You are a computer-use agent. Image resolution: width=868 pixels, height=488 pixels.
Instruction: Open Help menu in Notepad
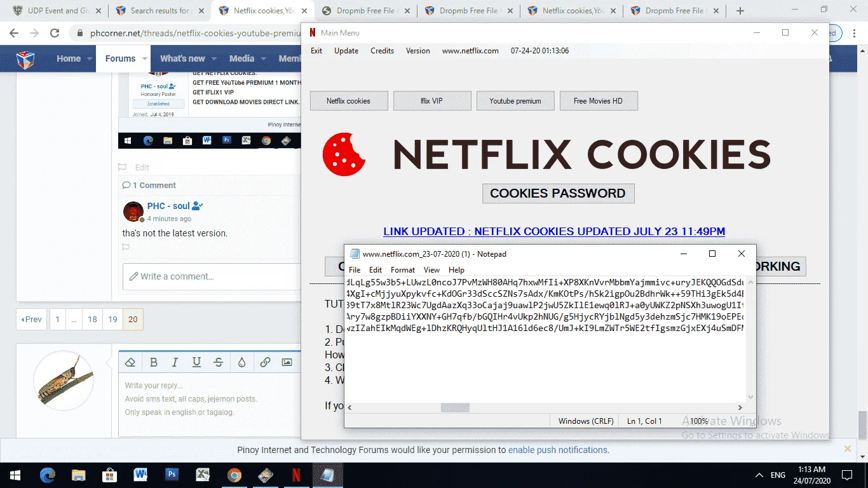456,270
